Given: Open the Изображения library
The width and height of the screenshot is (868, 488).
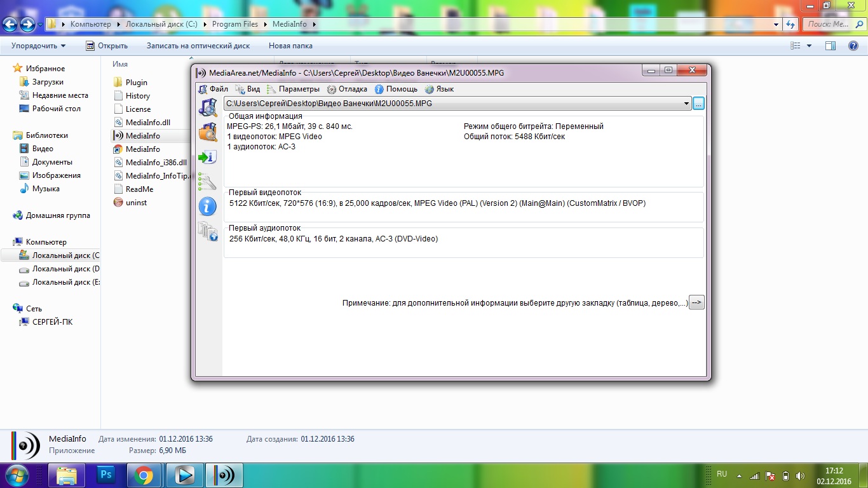Looking at the screenshot, I should coord(50,175).
